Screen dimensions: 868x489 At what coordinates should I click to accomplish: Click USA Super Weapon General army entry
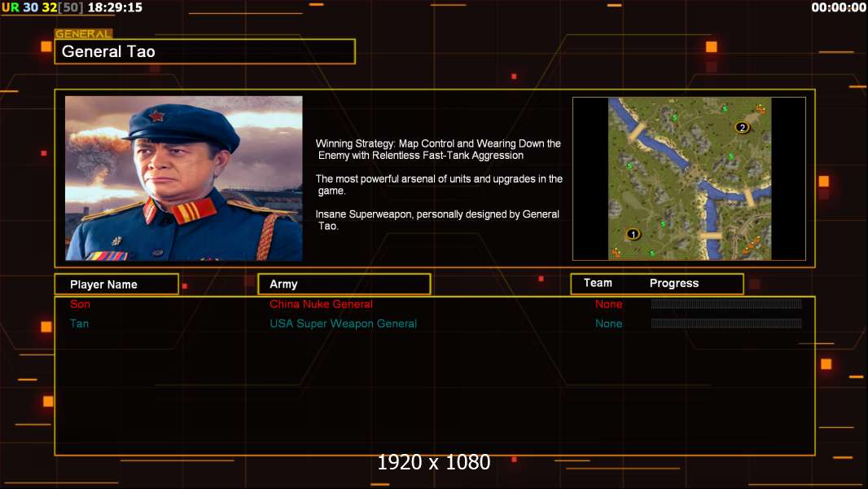pos(344,324)
